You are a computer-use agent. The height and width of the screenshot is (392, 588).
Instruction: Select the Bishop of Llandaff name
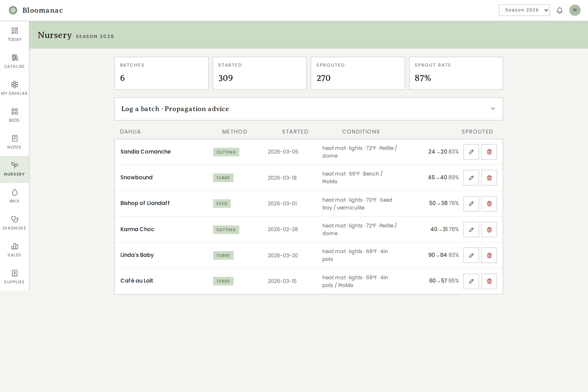[145, 203]
